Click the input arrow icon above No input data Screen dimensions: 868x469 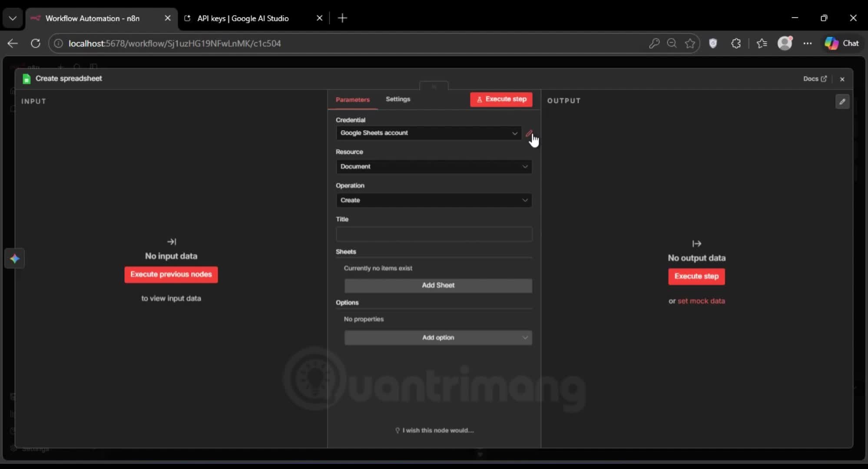[x=172, y=241]
